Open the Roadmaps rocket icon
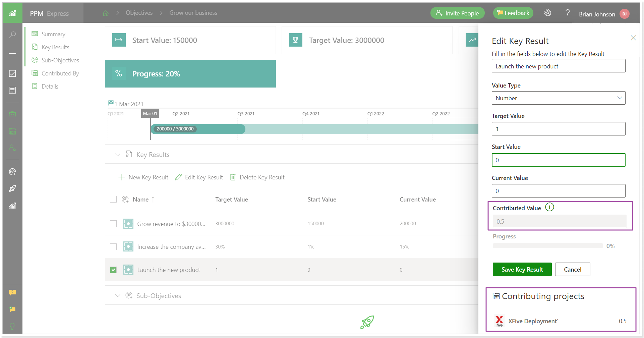This screenshot has height=338, width=644. pyautogui.click(x=12, y=188)
